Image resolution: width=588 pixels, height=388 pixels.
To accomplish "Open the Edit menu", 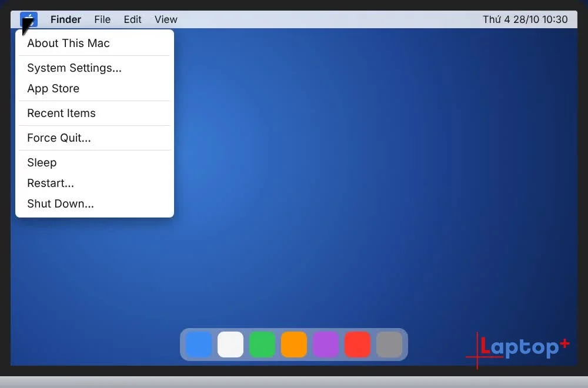I will 132,19.
